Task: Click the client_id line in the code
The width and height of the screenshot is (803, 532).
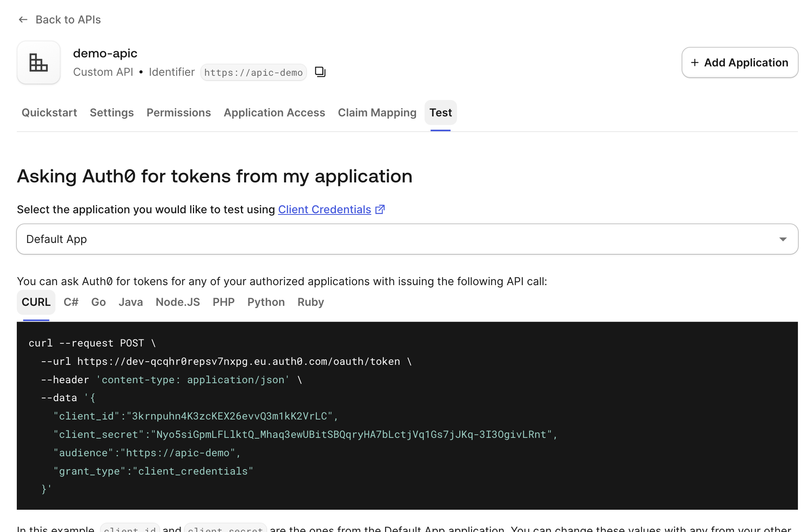Action: coord(196,416)
